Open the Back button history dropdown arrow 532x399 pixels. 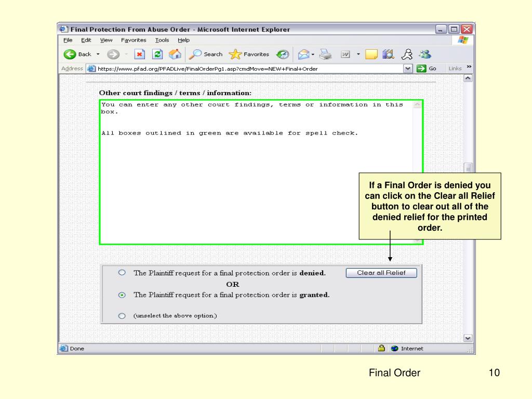click(x=98, y=55)
